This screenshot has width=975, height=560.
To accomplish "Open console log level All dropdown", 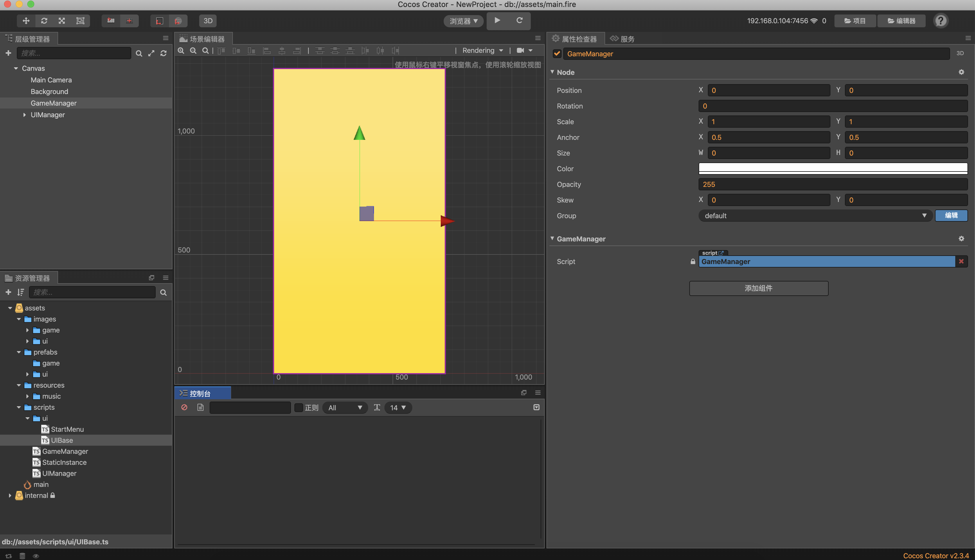I will [345, 408].
